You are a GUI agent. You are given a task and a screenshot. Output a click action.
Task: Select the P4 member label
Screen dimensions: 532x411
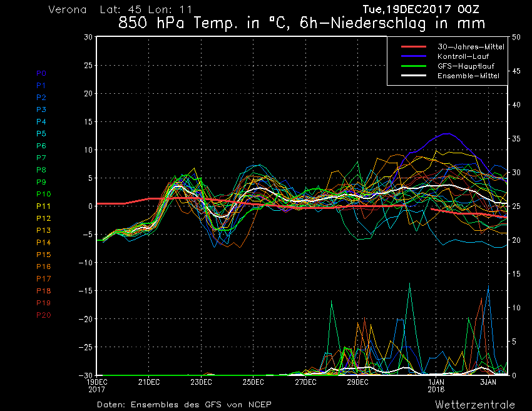[41, 121]
